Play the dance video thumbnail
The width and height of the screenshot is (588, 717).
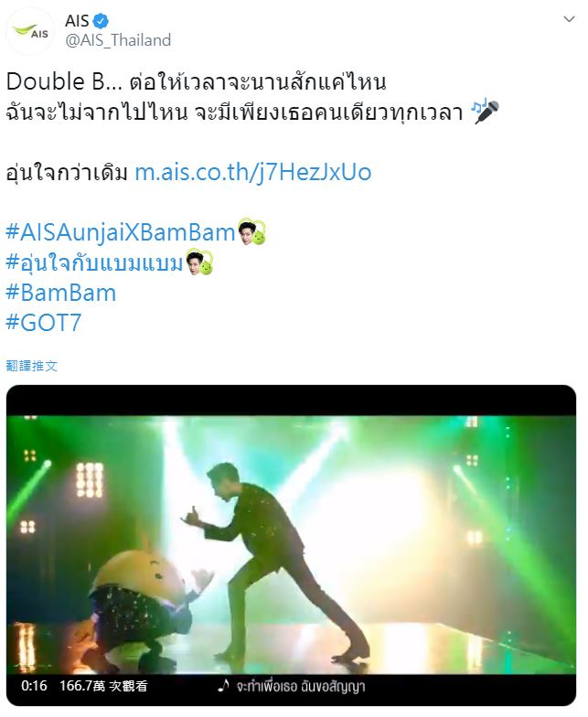[291, 545]
